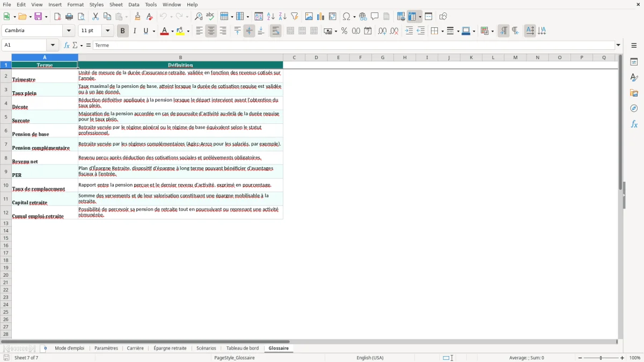Open the background color dropdown arrow
This screenshot has width=644, height=362.
[x=188, y=31]
